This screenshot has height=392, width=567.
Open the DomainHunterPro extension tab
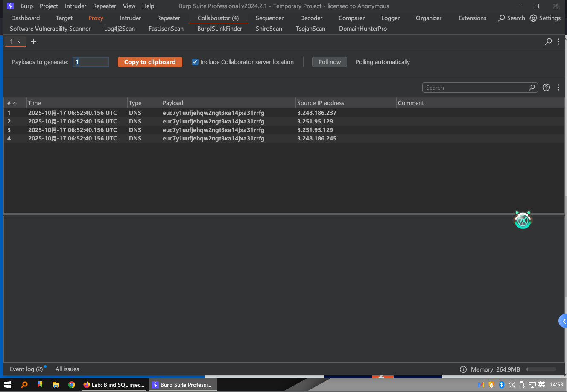[363, 29]
